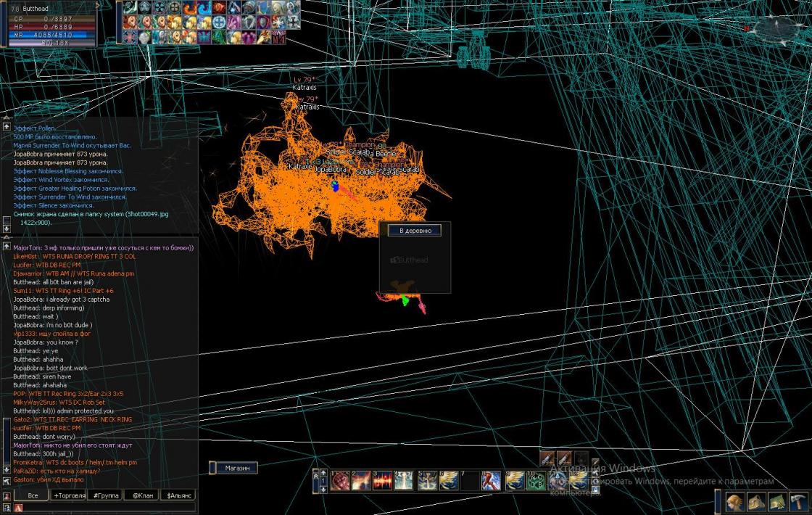Open the character menu icon with blonde head

pyautogui.click(x=735, y=501)
